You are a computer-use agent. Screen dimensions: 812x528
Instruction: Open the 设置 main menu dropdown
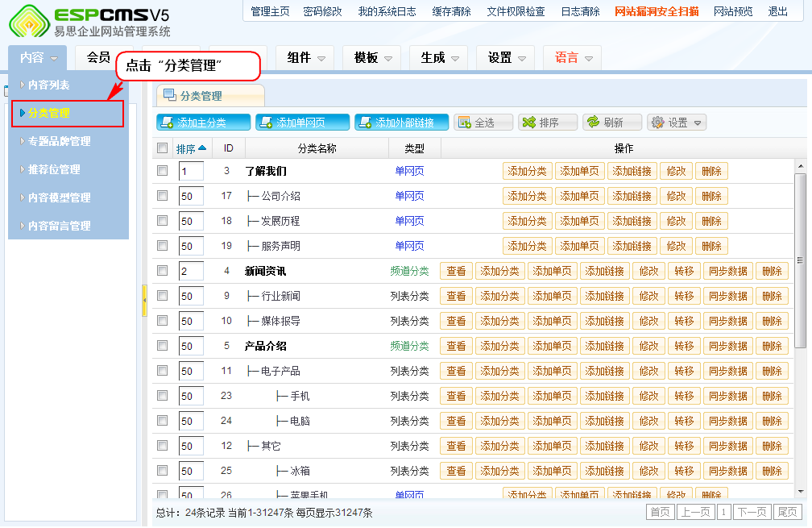(505, 57)
